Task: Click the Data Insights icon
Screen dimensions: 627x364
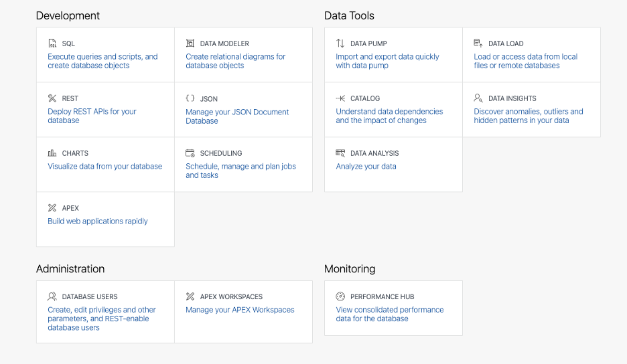Action: [478, 98]
